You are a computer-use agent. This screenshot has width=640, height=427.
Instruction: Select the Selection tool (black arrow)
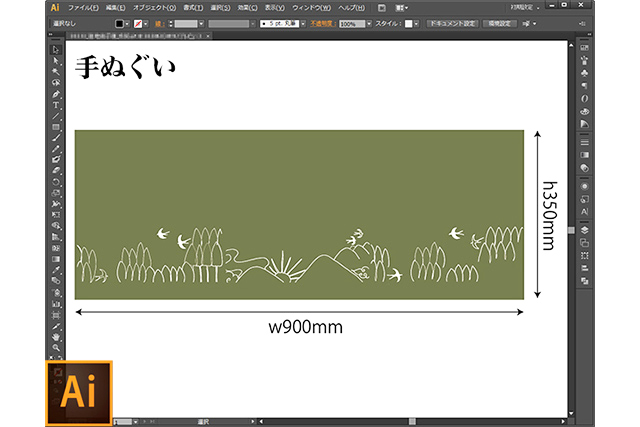pos(57,49)
